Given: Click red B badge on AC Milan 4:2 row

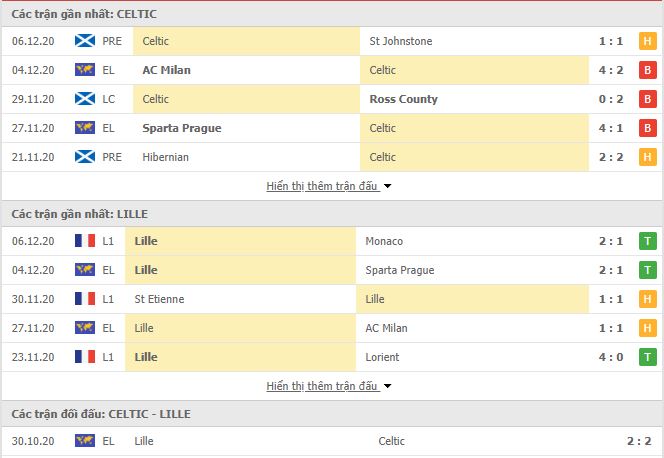Looking at the screenshot, I should [x=647, y=70].
